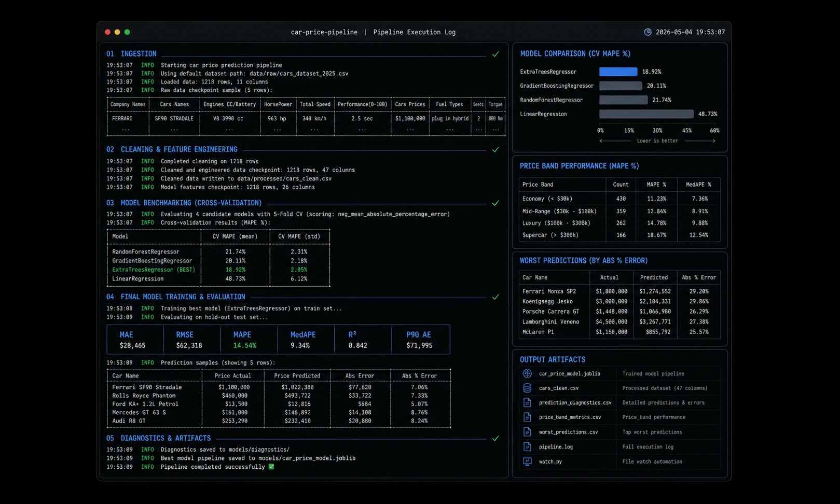The height and width of the screenshot is (504, 840).
Task: Click the MODEL COMPARISON panel title
Action: (x=575, y=53)
